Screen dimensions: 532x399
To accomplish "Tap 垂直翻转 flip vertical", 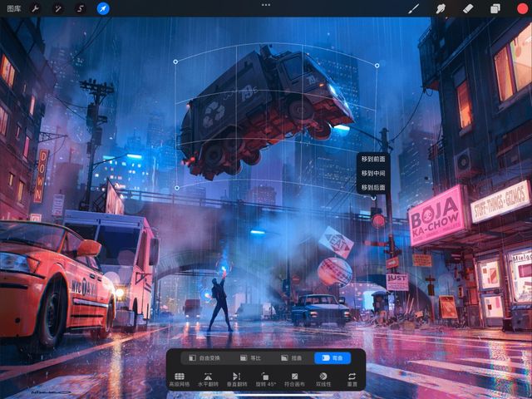I will pos(237,380).
